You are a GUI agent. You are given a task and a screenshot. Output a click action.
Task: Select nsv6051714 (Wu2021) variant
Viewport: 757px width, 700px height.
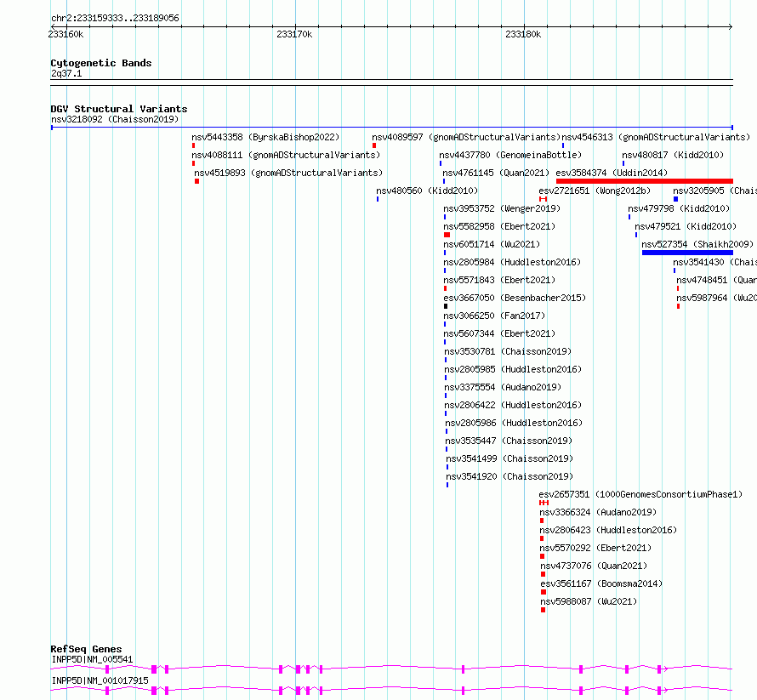(x=492, y=244)
